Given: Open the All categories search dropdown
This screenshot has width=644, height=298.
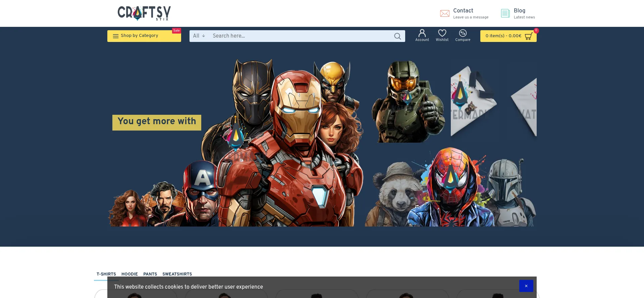Looking at the screenshot, I should coord(199,36).
